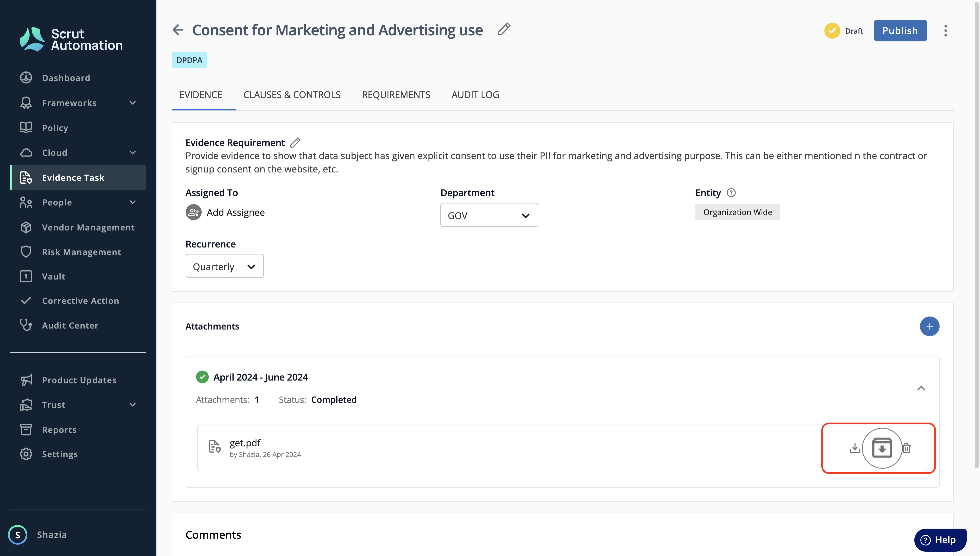Image resolution: width=980 pixels, height=556 pixels.
Task: View Product Updates
Action: [x=78, y=380]
